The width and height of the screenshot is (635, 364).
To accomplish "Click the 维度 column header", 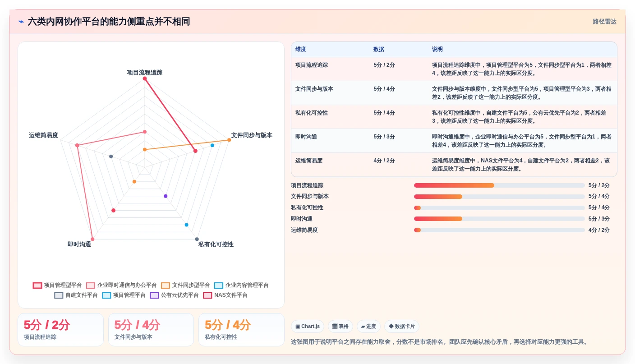I will click(301, 50).
